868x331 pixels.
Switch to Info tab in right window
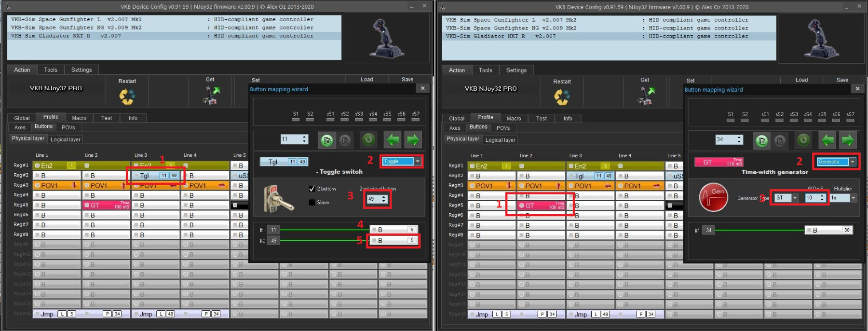(x=568, y=119)
